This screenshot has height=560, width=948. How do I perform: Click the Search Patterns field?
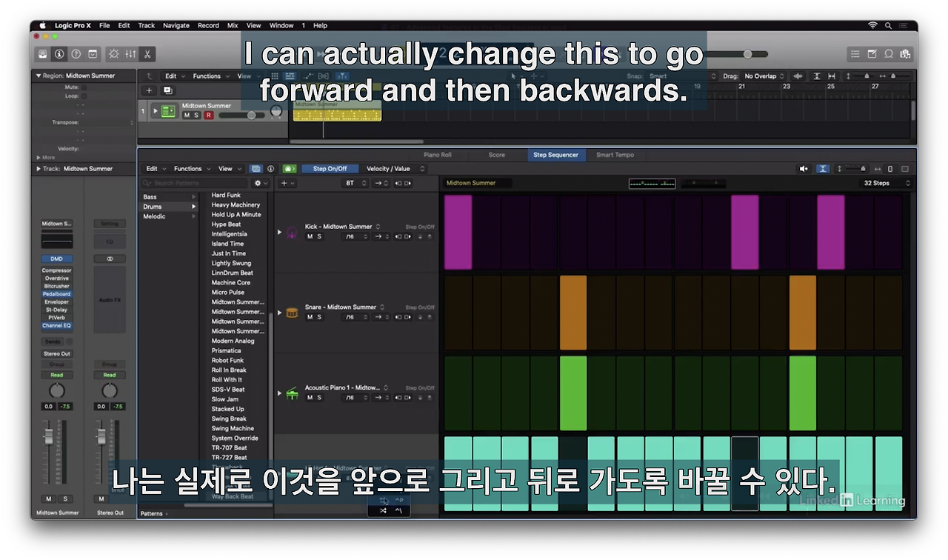pyautogui.click(x=196, y=183)
